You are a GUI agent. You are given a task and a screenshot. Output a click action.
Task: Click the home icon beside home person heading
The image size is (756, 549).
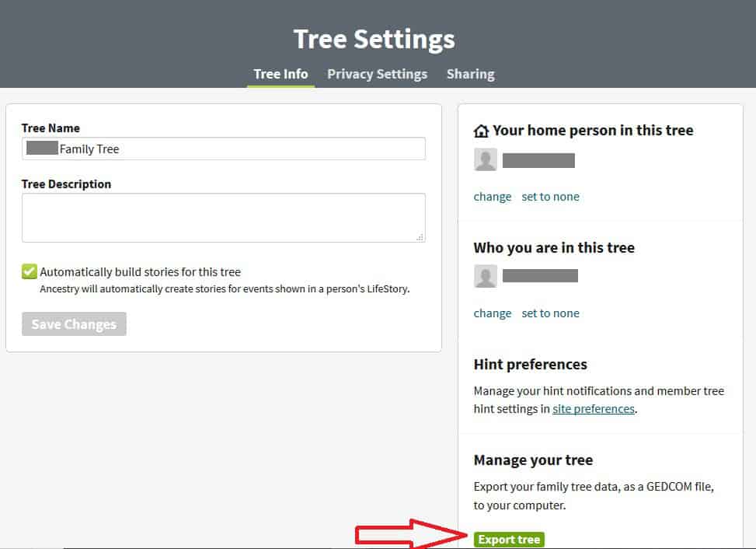(x=481, y=131)
